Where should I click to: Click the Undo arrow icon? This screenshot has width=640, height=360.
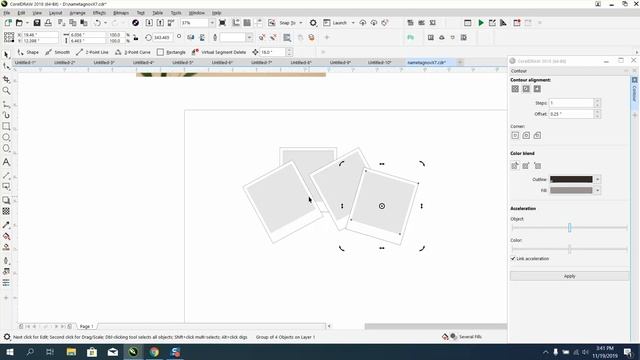pyautogui.click(x=98, y=23)
